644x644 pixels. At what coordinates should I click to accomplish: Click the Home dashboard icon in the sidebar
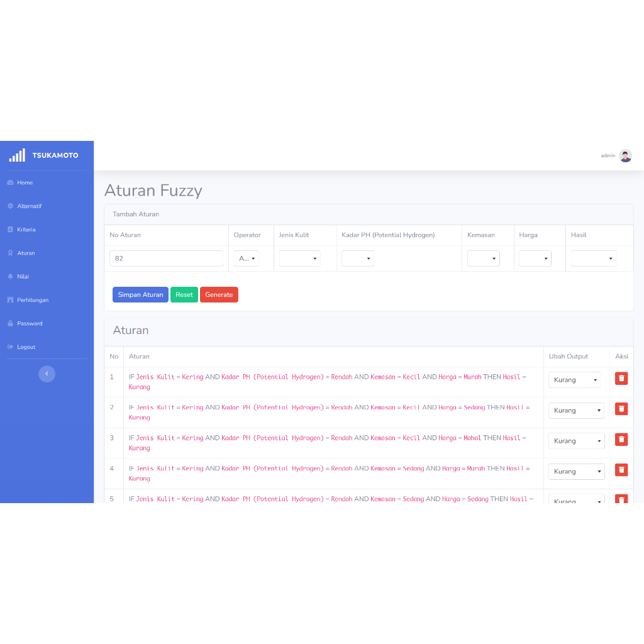pyautogui.click(x=10, y=183)
